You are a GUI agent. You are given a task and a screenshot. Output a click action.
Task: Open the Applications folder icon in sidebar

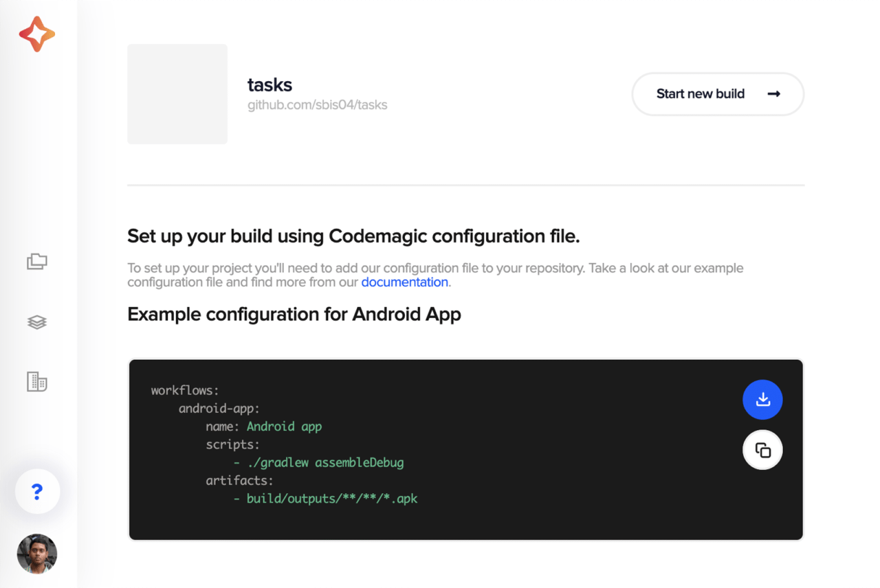click(x=37, y=261)
